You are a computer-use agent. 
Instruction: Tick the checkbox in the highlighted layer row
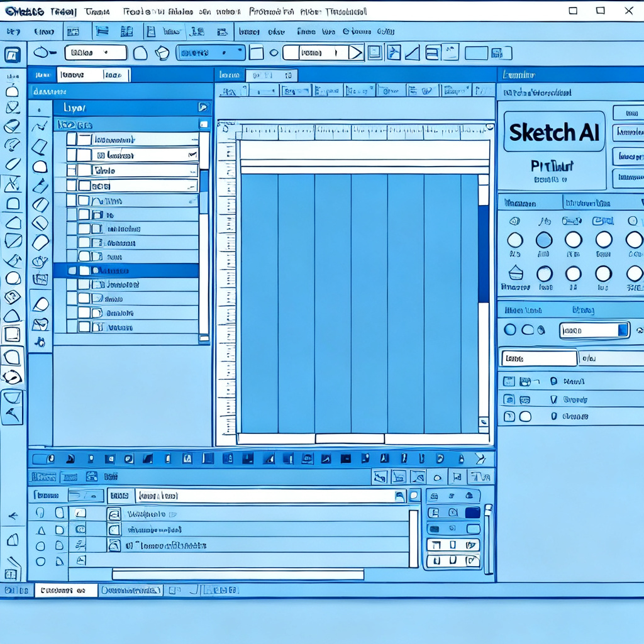tap(72, 270)
